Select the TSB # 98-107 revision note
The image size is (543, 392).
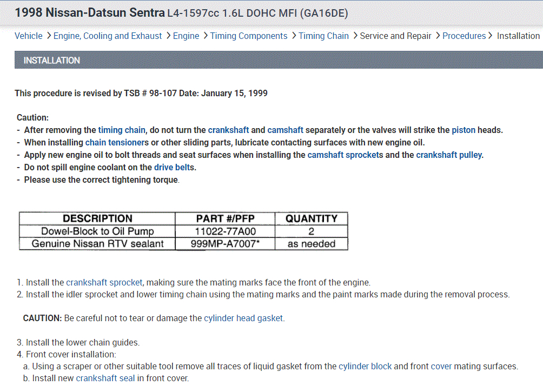coord(141,94)
